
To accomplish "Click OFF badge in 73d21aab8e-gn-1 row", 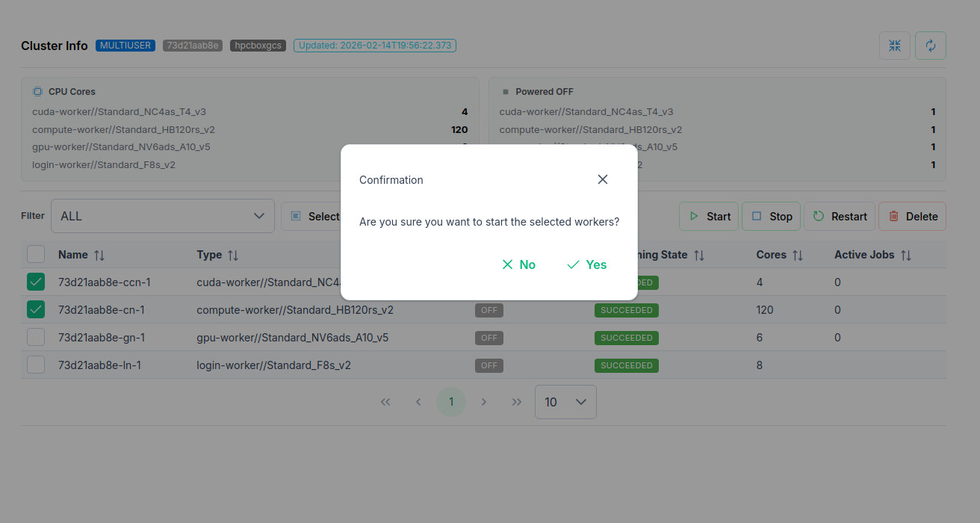I will click(x=489, y=338).
